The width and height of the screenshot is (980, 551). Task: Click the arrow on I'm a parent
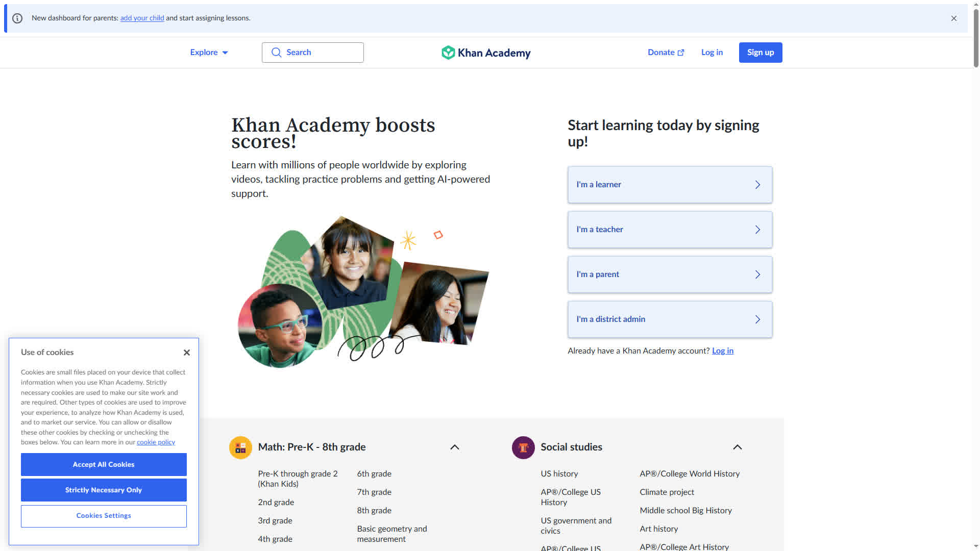[757, 274]
